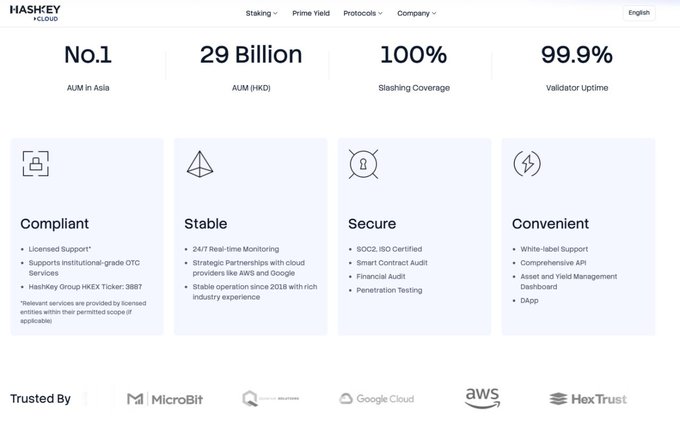The height and width of the screenshot is (434, 680).
Task: Click the Convenient lightning bolt icon
Action: click(527, 163)
